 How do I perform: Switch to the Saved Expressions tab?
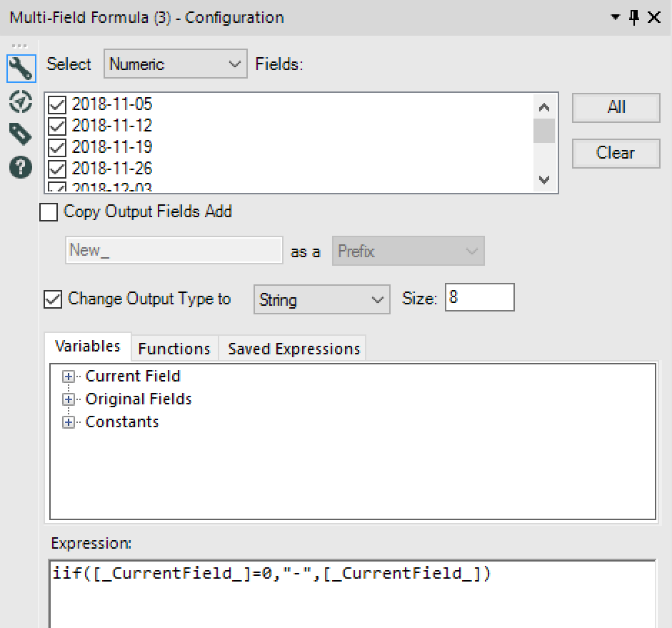[x=294, y=348]
